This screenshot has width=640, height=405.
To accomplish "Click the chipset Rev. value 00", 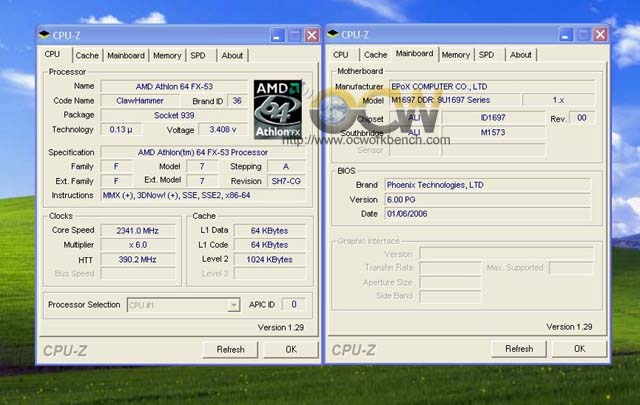I will point(582,118).
